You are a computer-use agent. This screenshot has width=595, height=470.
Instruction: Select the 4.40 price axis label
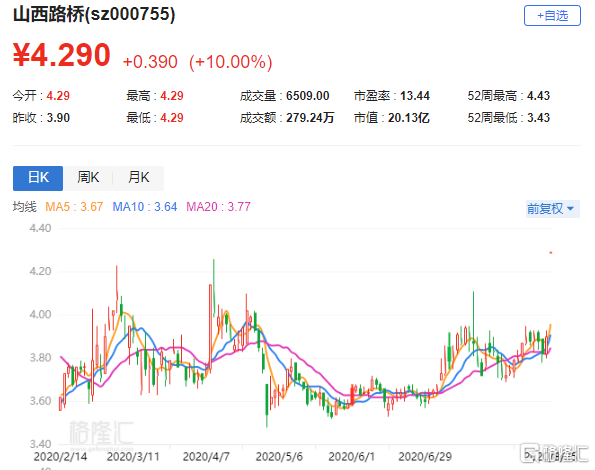pos(40,228)
